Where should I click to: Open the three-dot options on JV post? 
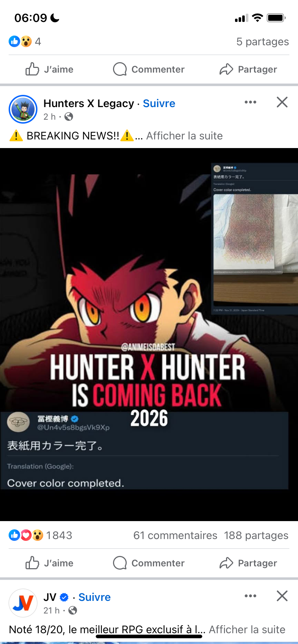pos(250,596)
